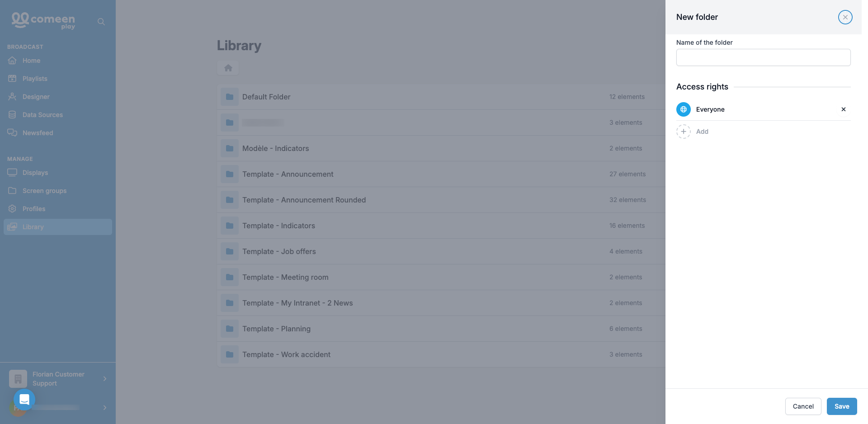Viewport: 868px width, 424px height.
Task: Click the Florian Customer Support building icon
Action: tap(18, 379)
